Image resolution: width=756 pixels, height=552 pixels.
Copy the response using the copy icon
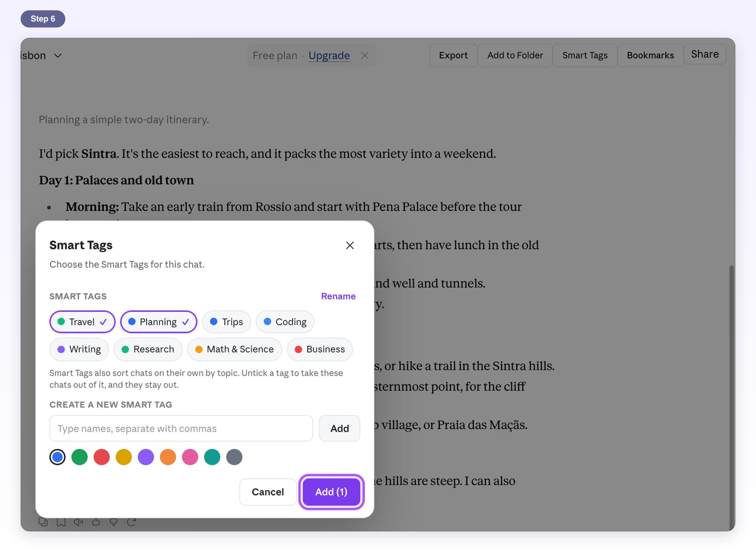pos(43,522)
